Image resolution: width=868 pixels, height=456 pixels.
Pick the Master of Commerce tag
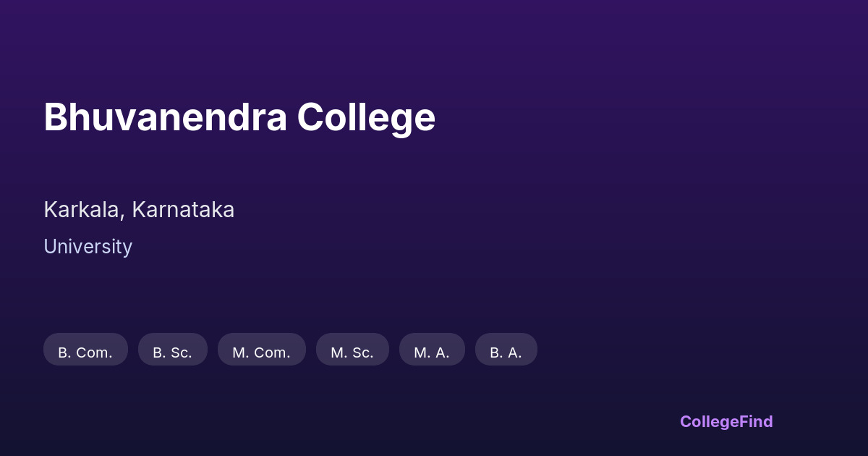coord(261,350)
